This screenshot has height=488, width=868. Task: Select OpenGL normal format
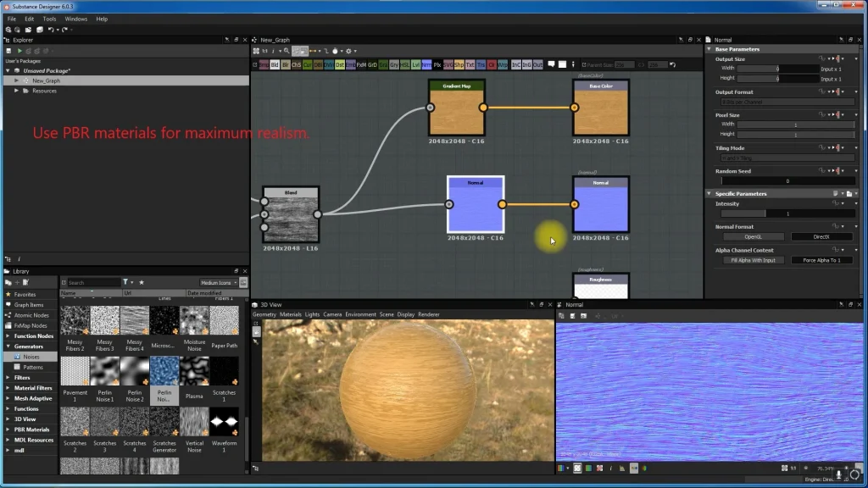(753, 237)
